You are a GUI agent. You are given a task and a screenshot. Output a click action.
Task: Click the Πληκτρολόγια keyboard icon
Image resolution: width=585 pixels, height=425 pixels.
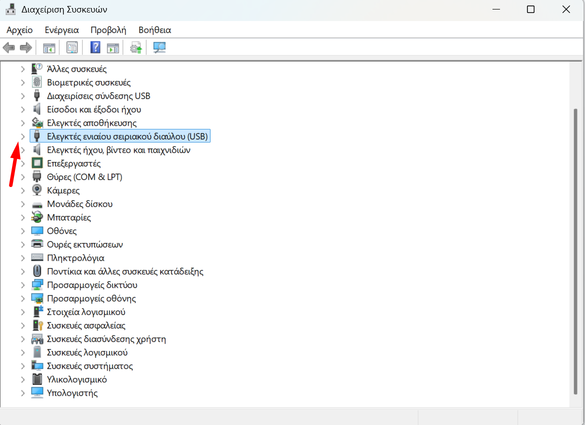37,257
